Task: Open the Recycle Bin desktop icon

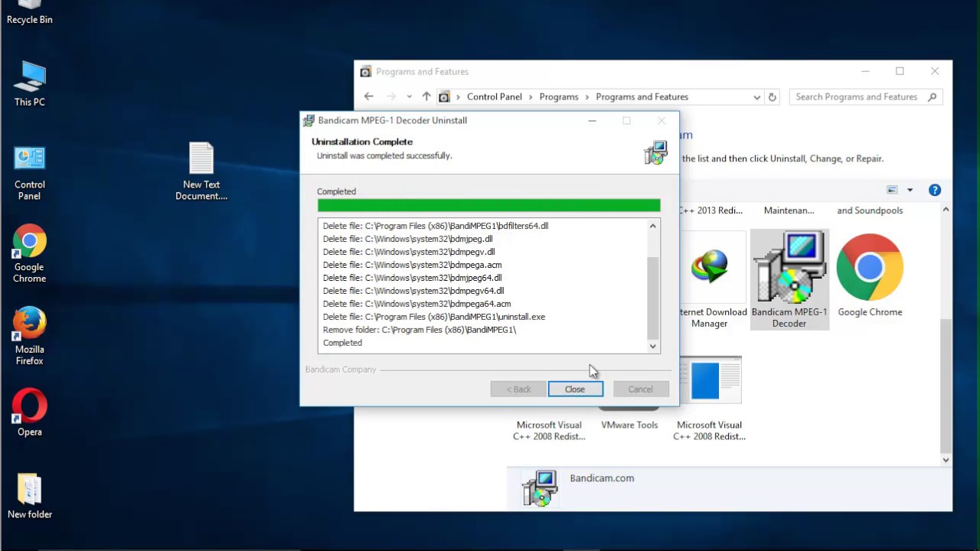Action: [x=29, y=13]
